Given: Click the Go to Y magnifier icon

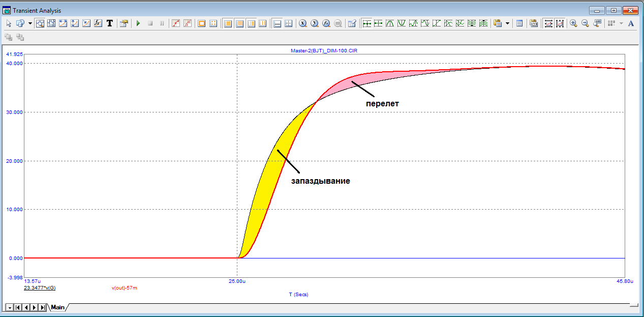Looking at the screenshot, I should click(x=315, y=23).
